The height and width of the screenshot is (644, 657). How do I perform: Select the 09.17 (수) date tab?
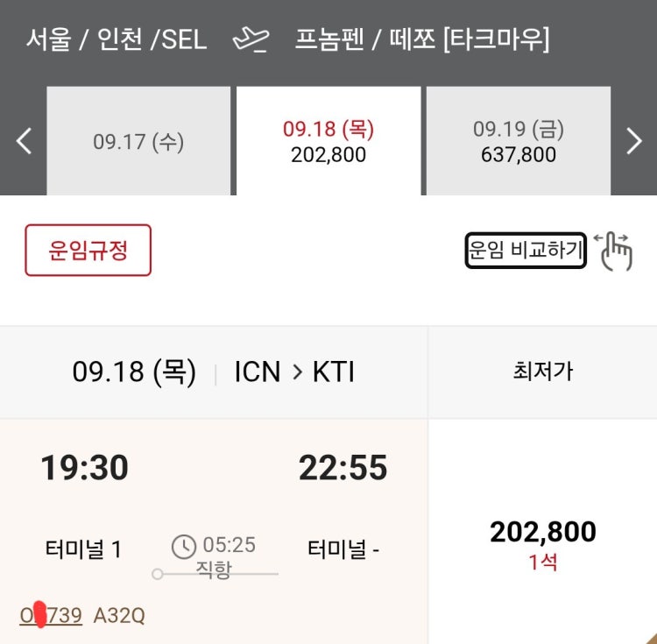tap(138, 141)
